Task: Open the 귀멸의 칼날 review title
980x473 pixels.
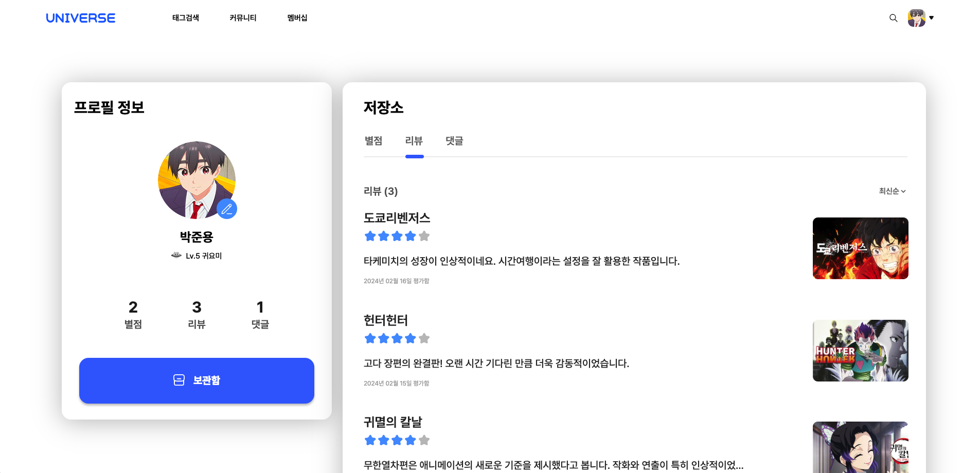Action: click(393, 422)
